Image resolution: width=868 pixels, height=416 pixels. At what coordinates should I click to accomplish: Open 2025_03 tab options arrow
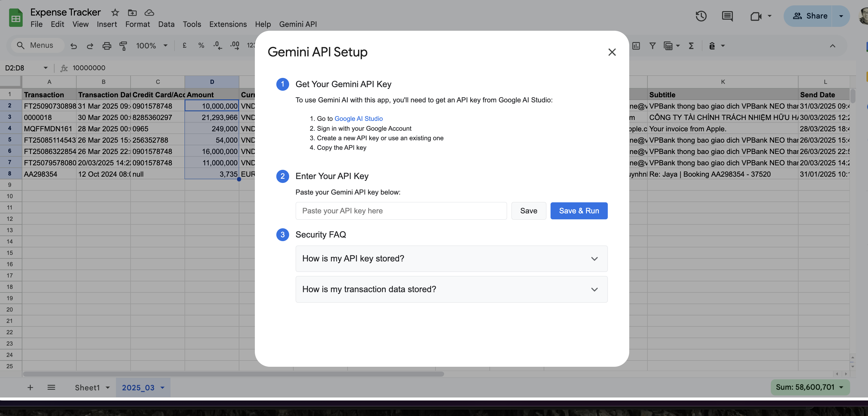point(163,388)
